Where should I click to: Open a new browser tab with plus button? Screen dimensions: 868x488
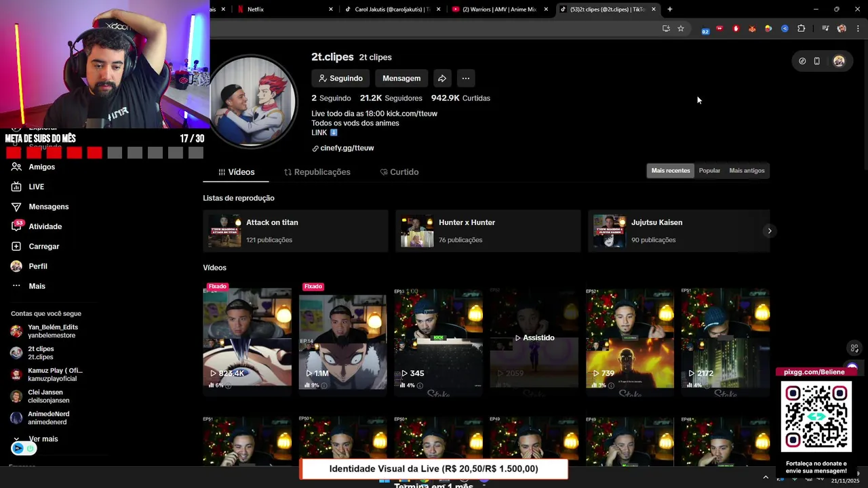[670, 9]
